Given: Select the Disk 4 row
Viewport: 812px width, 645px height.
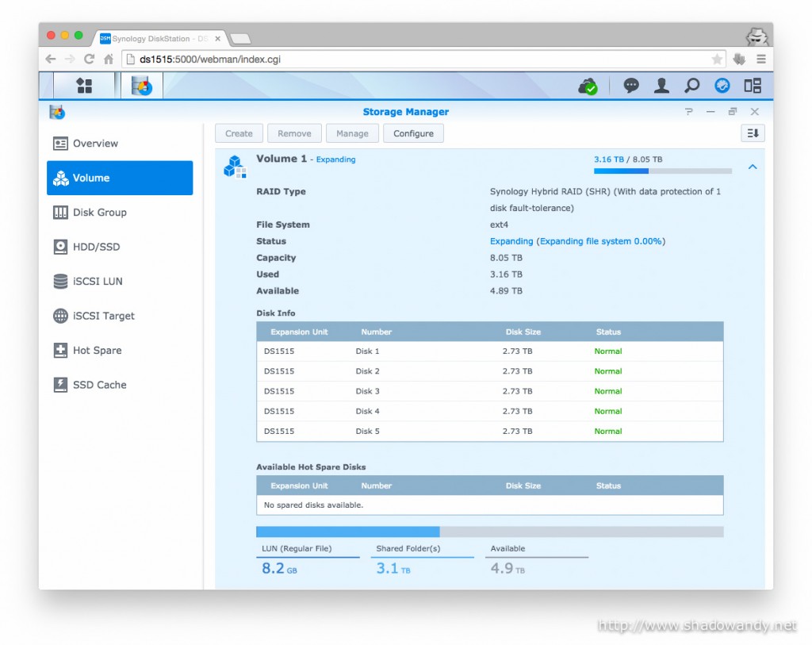Looking at the screenshot, I should pos(489,411).
